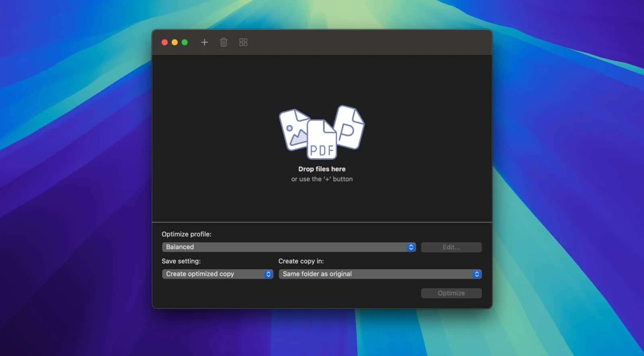The width and height of the screenshot is (644, 356).
Task: Switch to grid view using the toolbar icon
Action: (243, 42)
